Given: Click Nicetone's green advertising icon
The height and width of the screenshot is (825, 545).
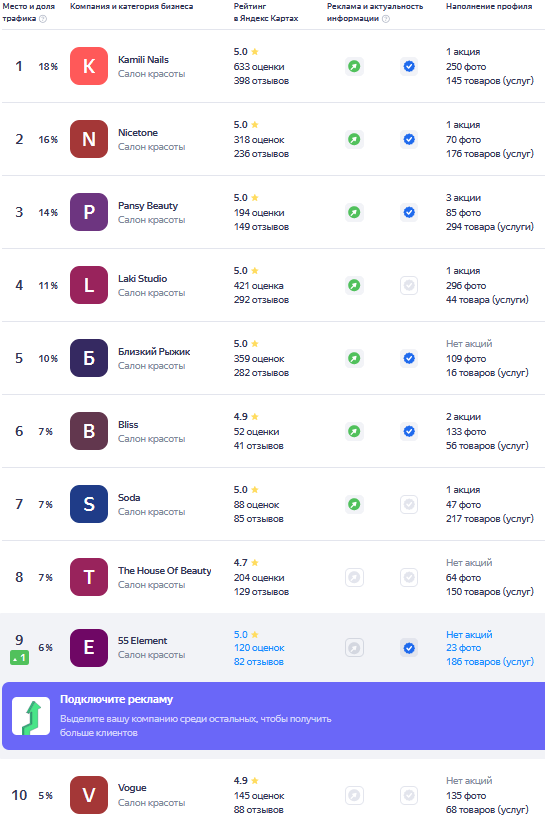Looking at the screenshot, I should click(355, 139).
